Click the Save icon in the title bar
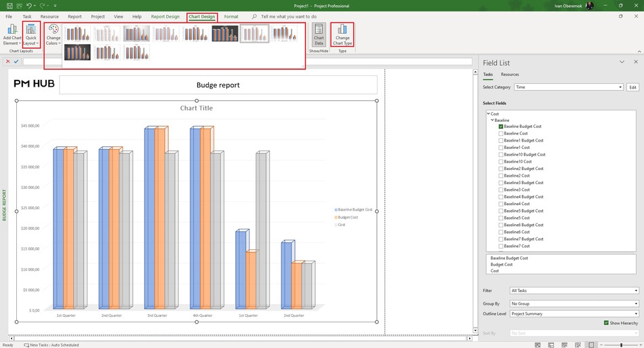The width and height of the screenshot is (644, 348). 9,5
